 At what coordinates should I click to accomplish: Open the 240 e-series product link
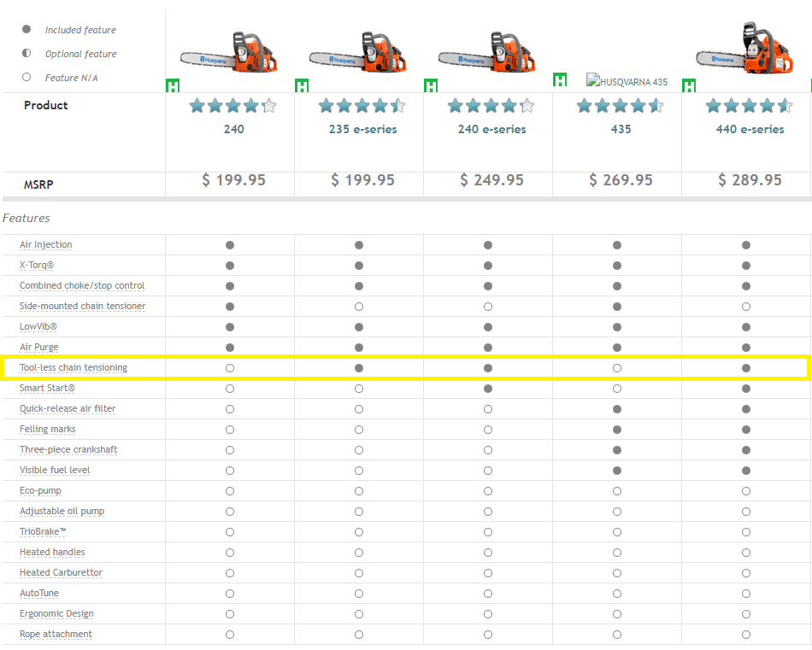[492, 129]
